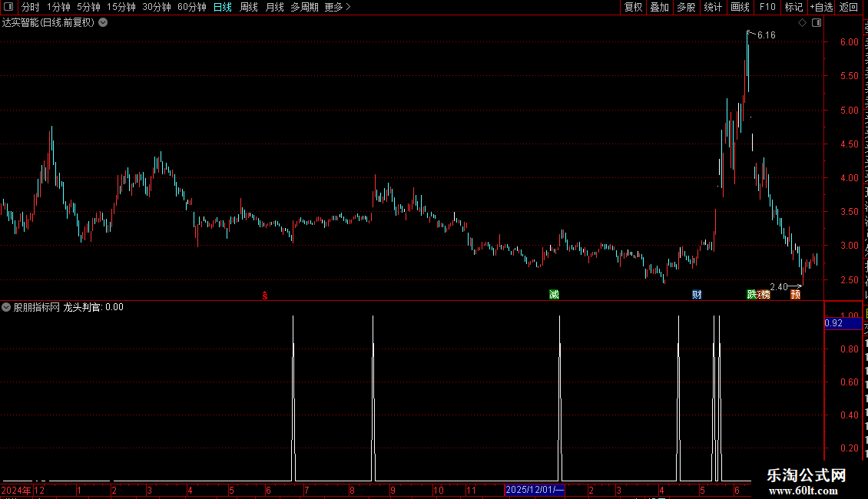Open the 多周期 multi-period view

click(x=304, y=7)
